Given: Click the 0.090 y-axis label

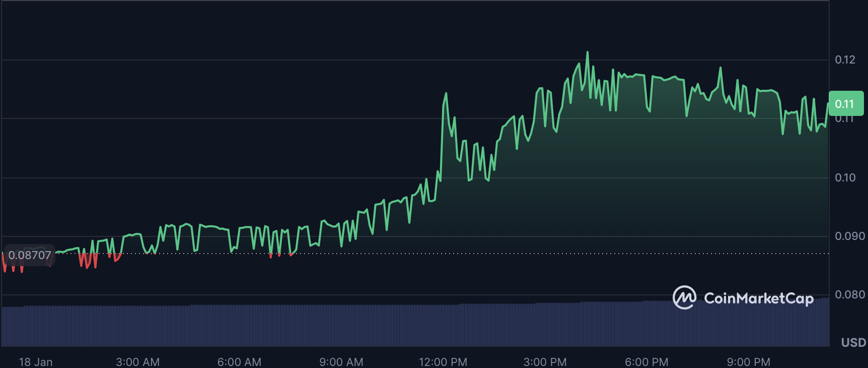Looking at the screenshot, I should pos(849,236).
